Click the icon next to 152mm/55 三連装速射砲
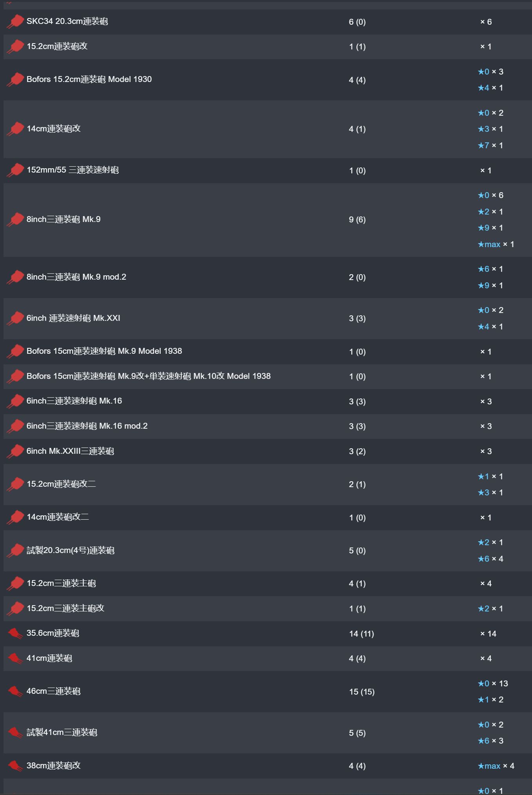The image size is (532, 795). [x=15, y=170]
